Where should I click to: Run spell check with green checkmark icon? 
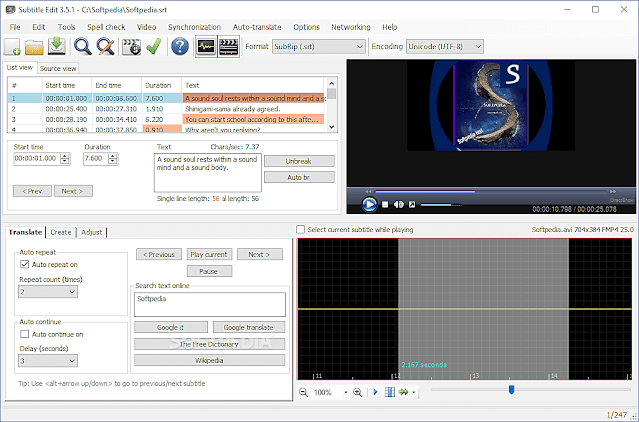point(153,46)
